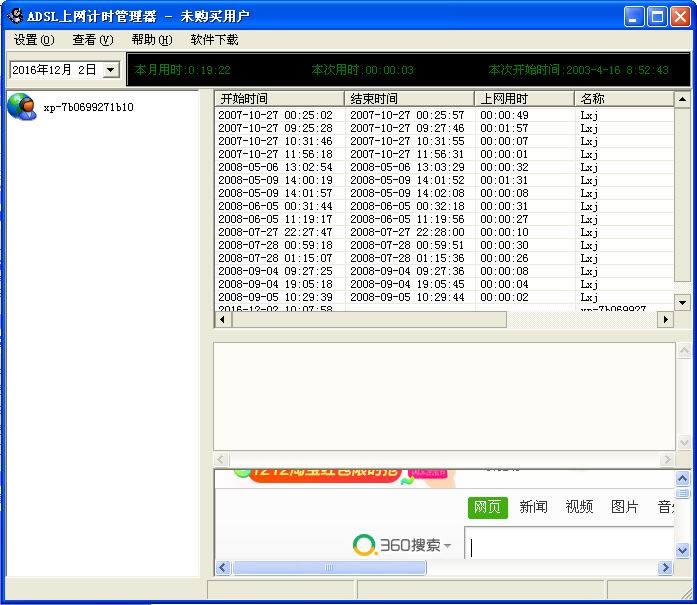Sort by the 开始时间 column header
The height and width of the screenshot is (605, 697).
tap(279, 99)
